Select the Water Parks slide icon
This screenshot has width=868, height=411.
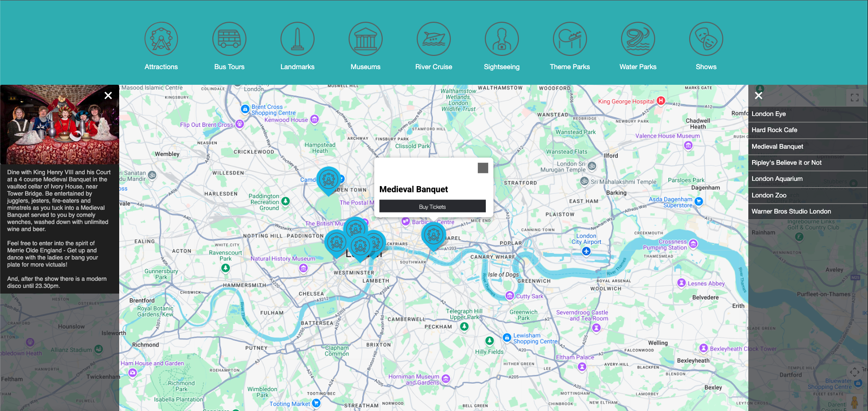(638, 39)
